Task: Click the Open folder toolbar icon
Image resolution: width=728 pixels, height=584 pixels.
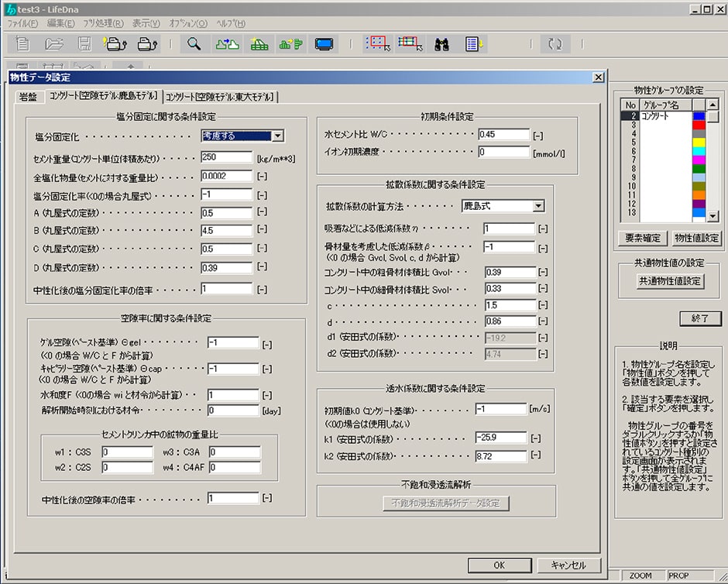Action: 53,44
